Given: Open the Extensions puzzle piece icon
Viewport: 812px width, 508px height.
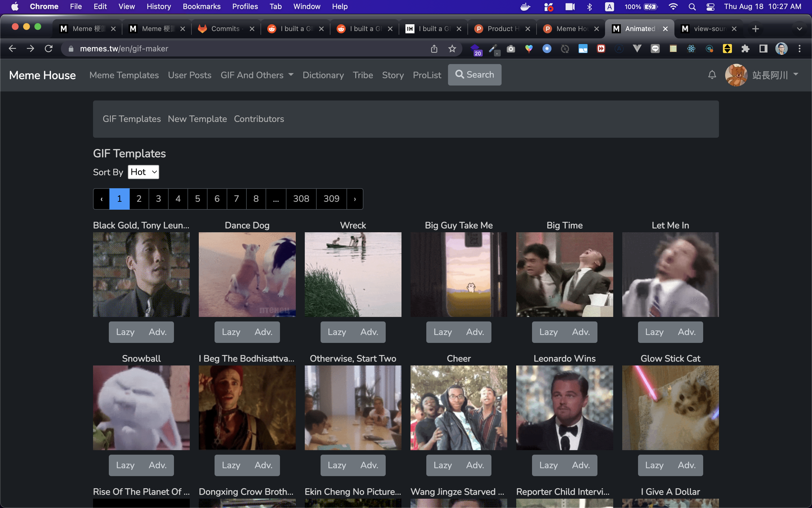Looking at the screenshot, I should [745, 49].
